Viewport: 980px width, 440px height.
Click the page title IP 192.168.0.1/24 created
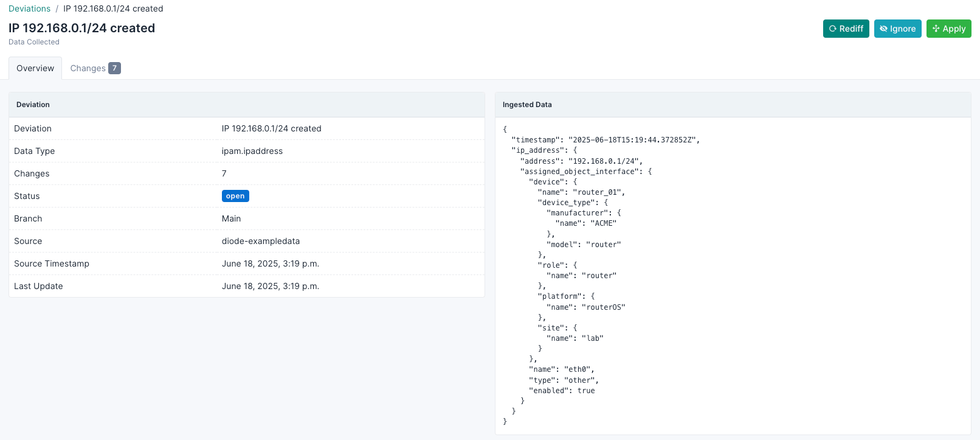click(x=81, y=28)
